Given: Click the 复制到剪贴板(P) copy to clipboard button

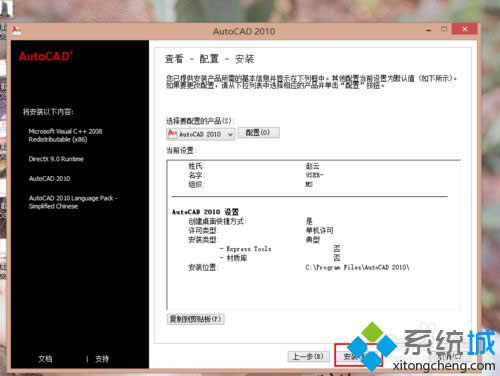Looking at the screenshot, I should (195, 319).
